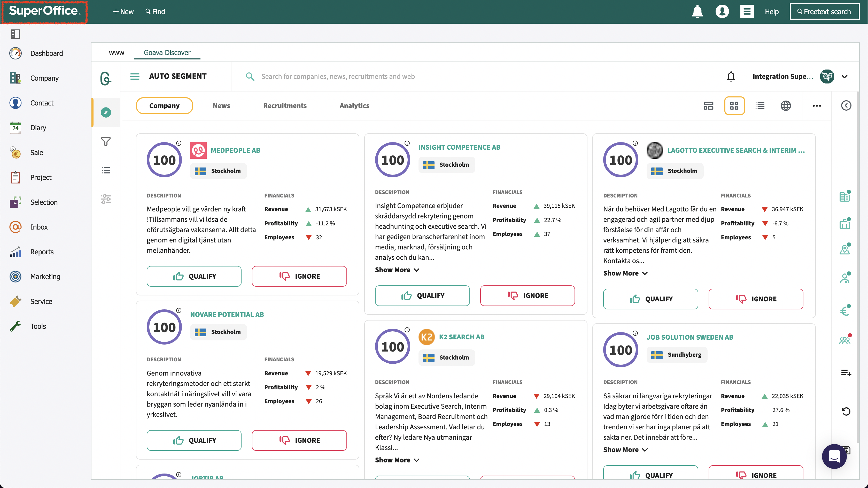Select the Analytics tab
Image resolution: width=868 pixels, height=488 pixels.
click(x=354, y=105)
